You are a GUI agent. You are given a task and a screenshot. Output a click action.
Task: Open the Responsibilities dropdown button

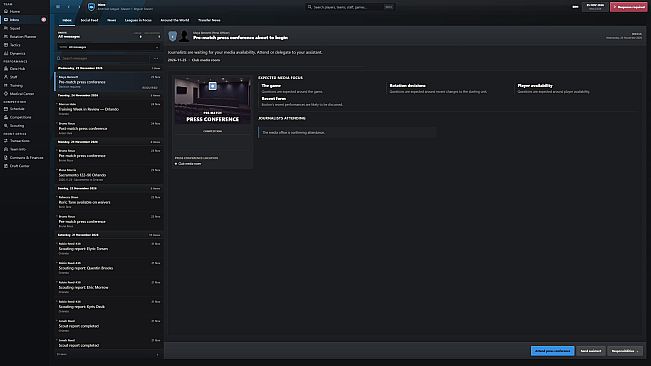pyautogui.click(x=624, y=351)
